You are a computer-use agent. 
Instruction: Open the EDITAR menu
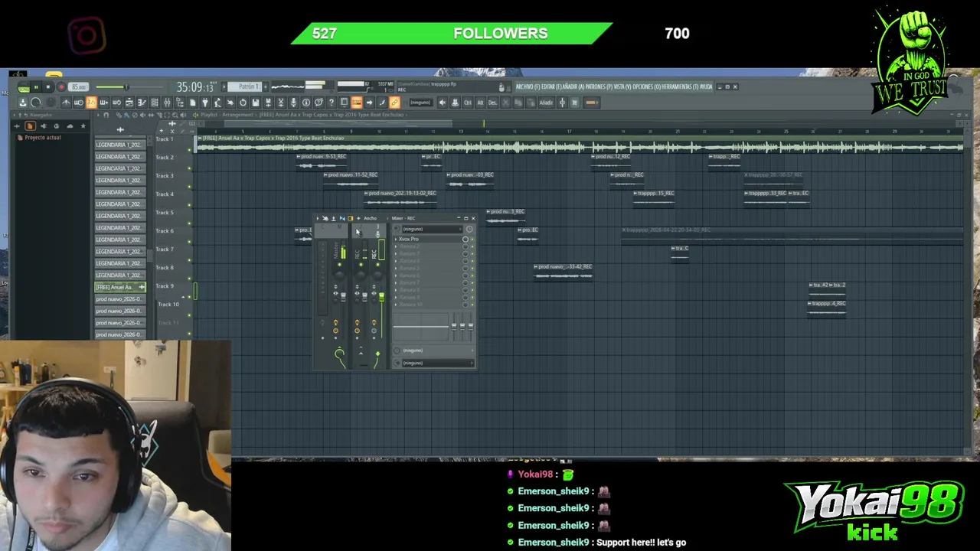551,86
